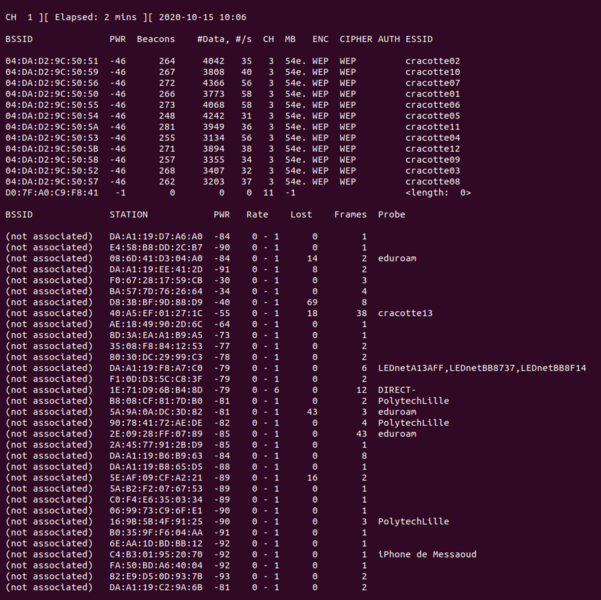Click the DIRECT- probe entry
Image resolution: width=601 pixels, height=600 pixels.
(397, 390)
